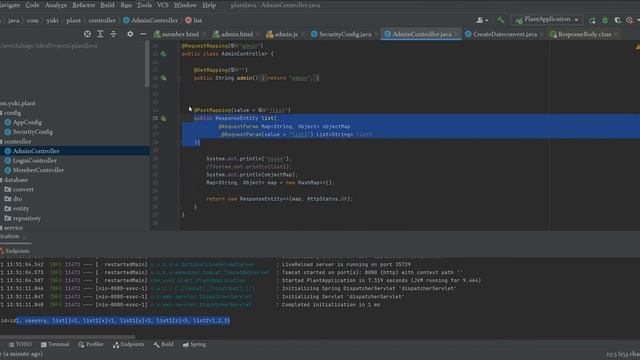Open PlantApplication run configuration dropdown

point(547,20)
